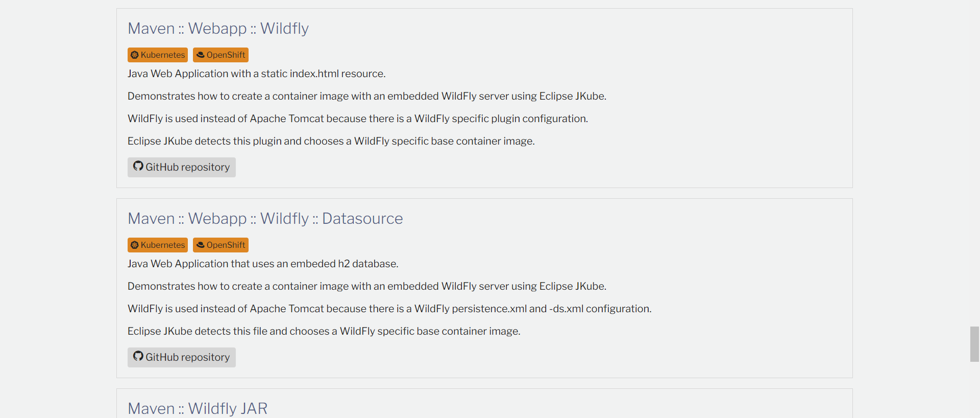Open the GitHub repository button for the Wildfly webapp
This screenshot has height=418, width=980.
click(x=182, y=167)
